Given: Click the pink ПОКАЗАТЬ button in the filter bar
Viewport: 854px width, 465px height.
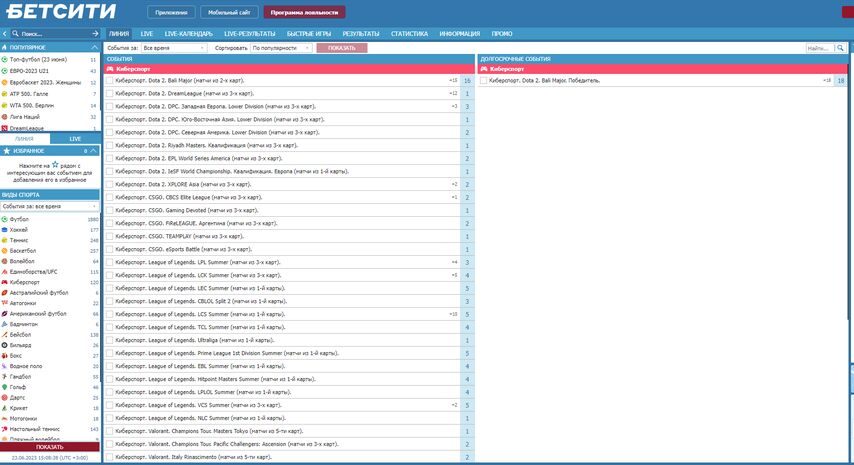Looking at the screenshot, I should click(341, 48).
